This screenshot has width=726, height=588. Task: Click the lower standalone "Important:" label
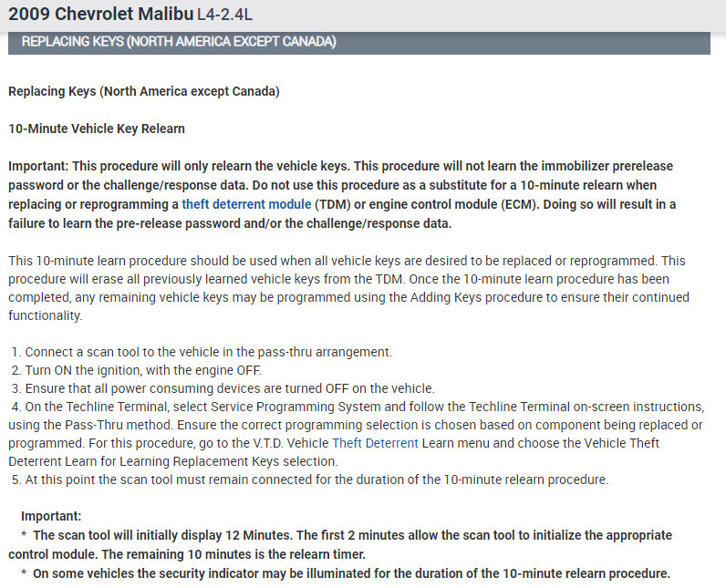(x=51, y=516)
